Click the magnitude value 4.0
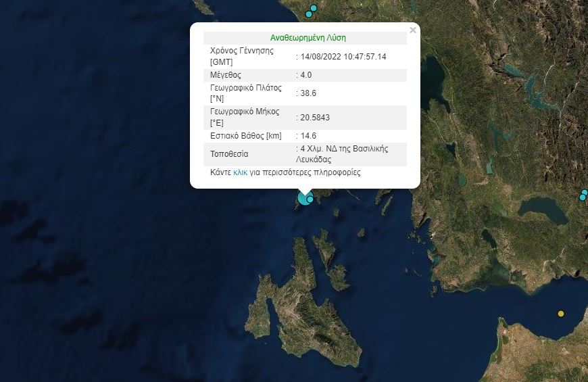The image size is (588, 382). [x=306, y=75]
